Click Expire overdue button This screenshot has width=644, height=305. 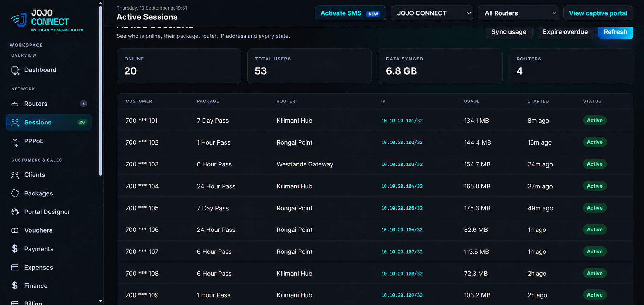(565, 32)
